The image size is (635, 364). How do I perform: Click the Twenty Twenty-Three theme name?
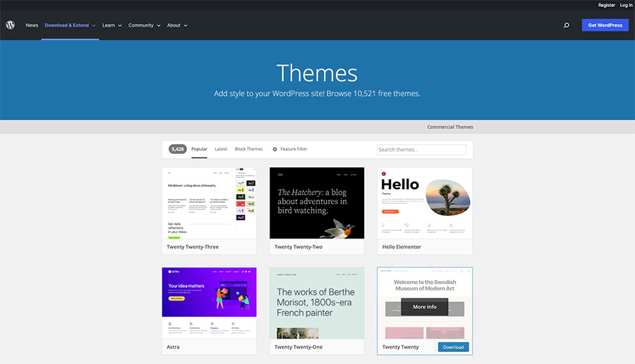193,247
